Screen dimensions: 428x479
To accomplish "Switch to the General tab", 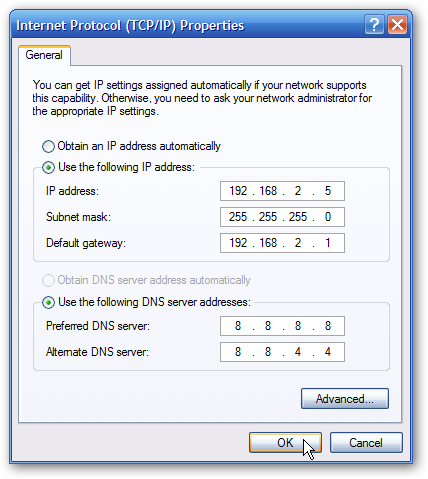I will (44, 55).
